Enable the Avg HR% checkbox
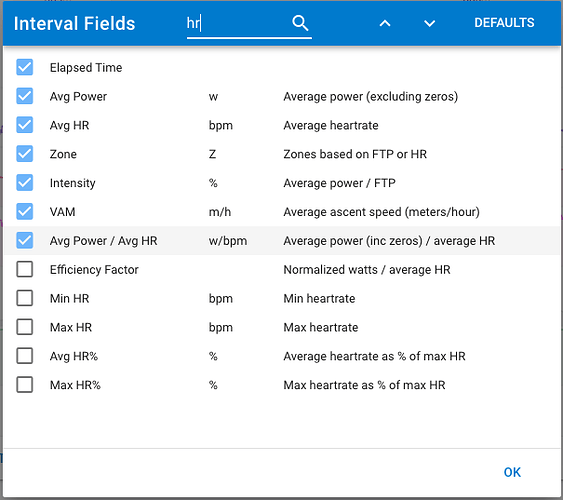The image size is (563, 500). pos(24,356)
